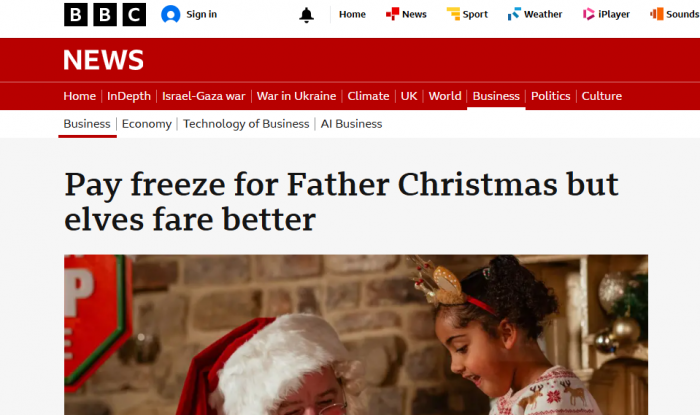700x415 pixels.
Task: Open the notifications bell
Action: point(306,15)
